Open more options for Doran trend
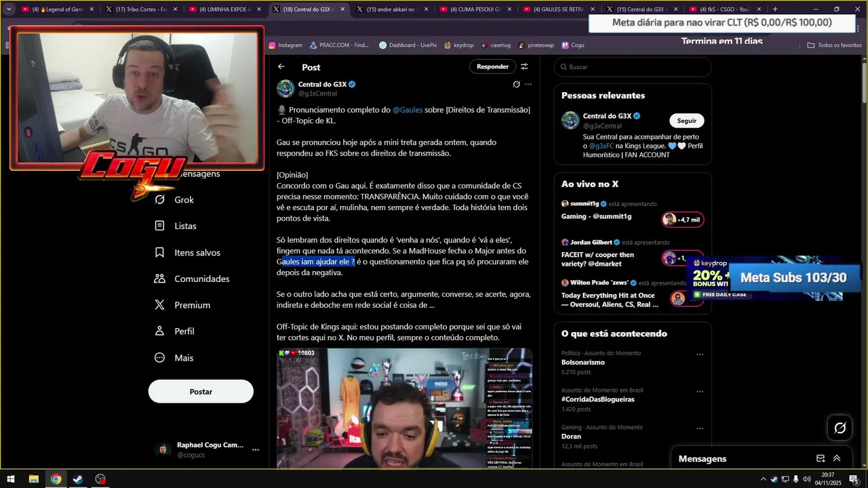Image resolution: width=868 pixels, height=488 pixels. coord(700,428)
